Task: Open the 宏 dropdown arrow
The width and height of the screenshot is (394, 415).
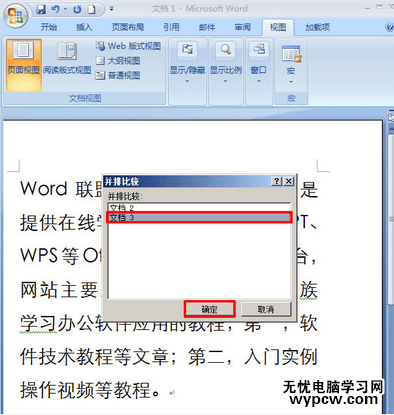Action: 291,82
